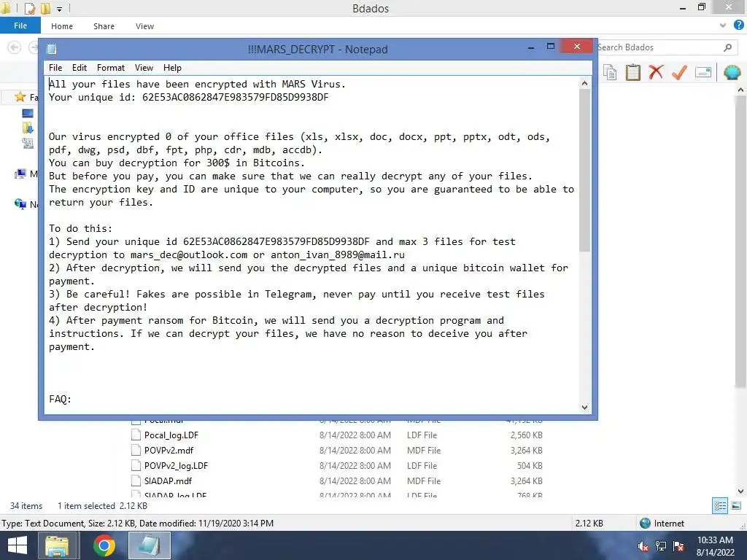Switch to the Home ribbon tab
The width and height of the screenshot is (747, 560).
(x=62, y=26)
